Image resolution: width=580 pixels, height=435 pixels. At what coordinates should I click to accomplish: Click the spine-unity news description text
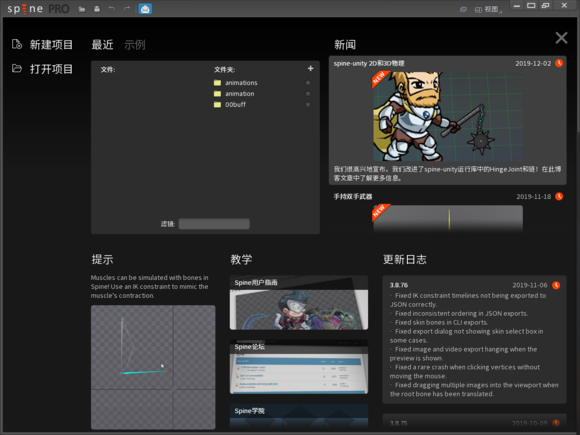(x=448, y=173)
